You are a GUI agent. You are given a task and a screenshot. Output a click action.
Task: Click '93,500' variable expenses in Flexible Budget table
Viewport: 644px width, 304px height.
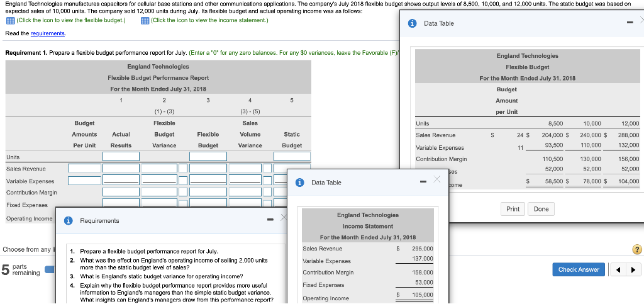point(553,145)
